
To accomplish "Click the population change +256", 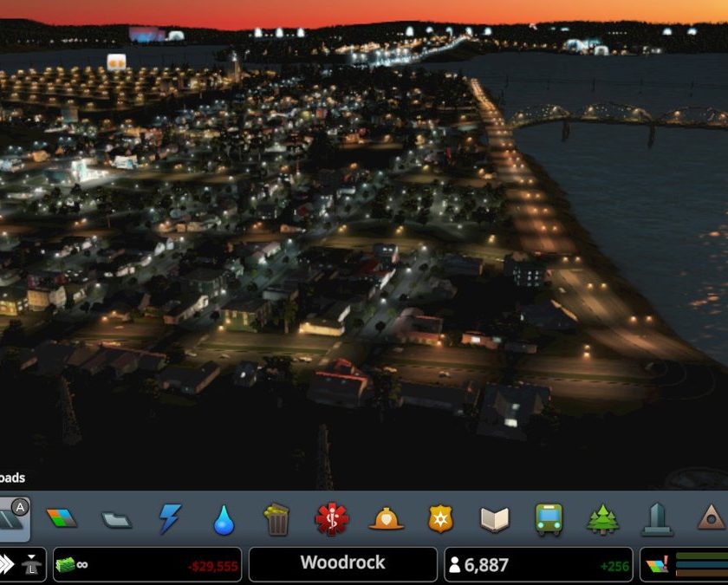I will pyautogui.click(x=614, y=566).
